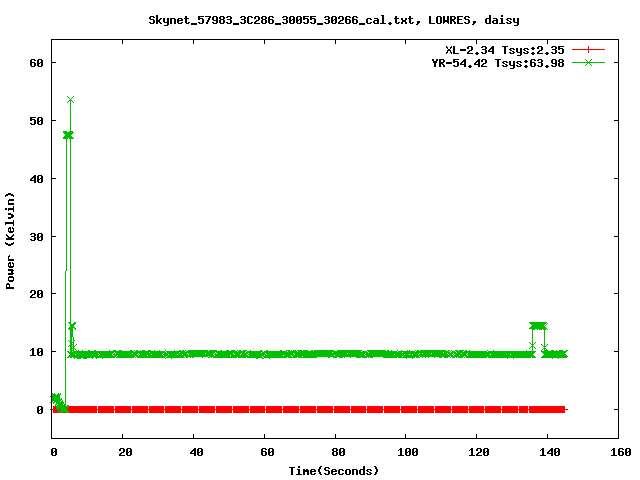
Task: Click the x-axis tick label 40
Action: [x=196, y=452]
